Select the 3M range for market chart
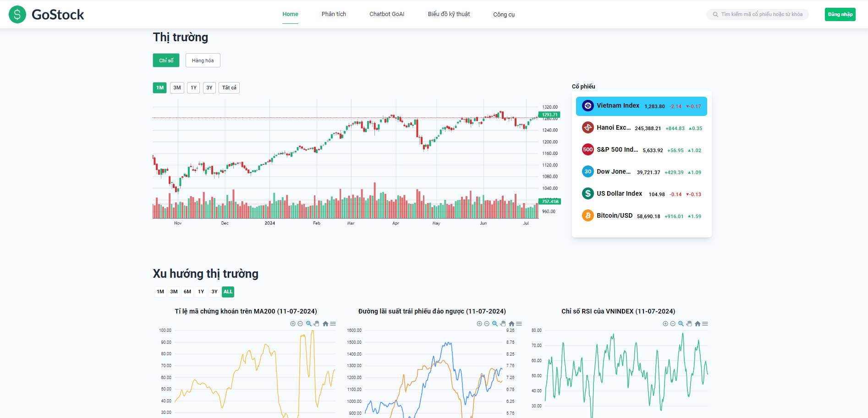Viewport: 868px width, 418px height. (x=177, y=88)
